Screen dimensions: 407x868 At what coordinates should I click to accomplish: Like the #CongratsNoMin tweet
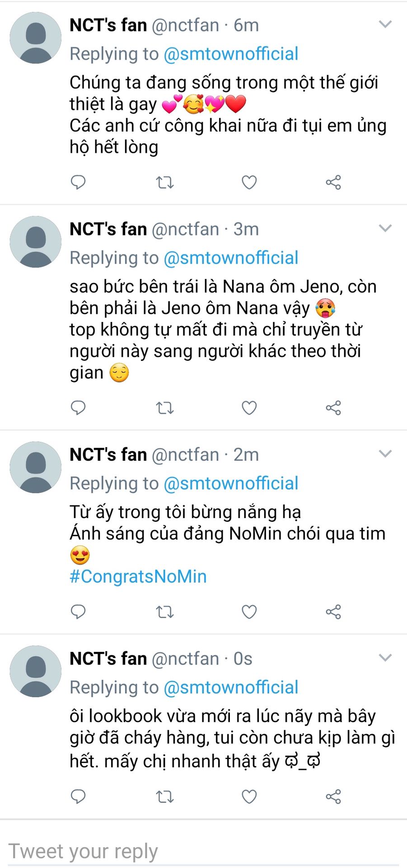pos(249,612)
